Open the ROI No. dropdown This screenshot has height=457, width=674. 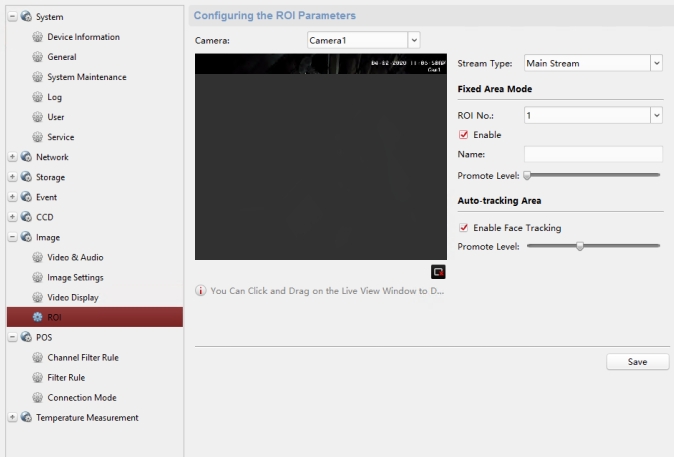click(656, 116)
